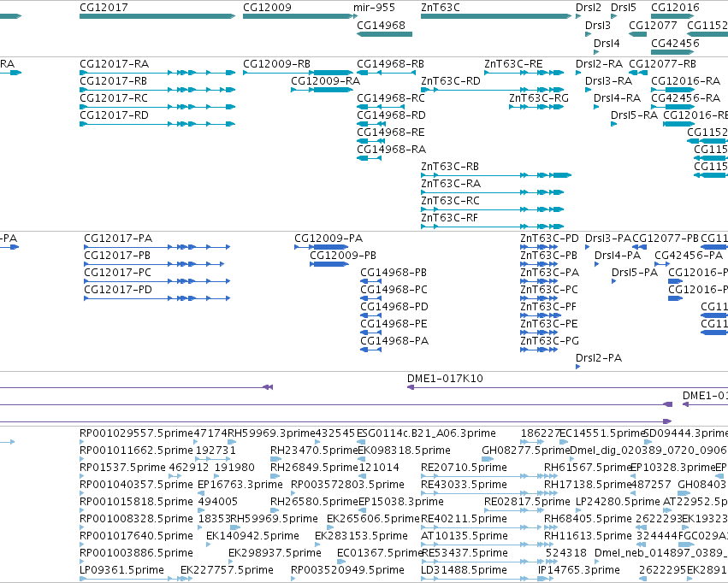The height and width of the screenshot is (583, 728).
Task: Select the CG12017-PA protein label
Action: point(118,238)
